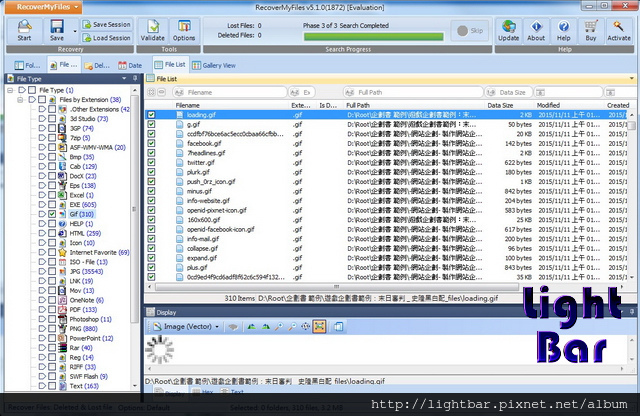Collapse the File Type root node
Screen dimensions: 640x416
(x=10, y=90)
